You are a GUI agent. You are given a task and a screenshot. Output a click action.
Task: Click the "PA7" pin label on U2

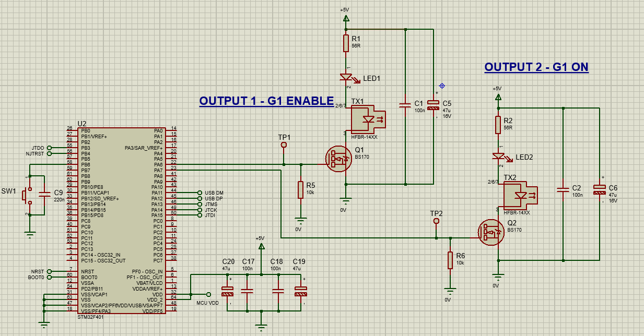[x=158, y=171]
